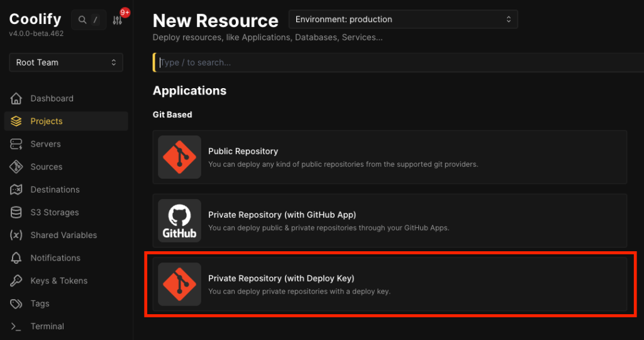This screenshot has height=340, width=644.
Task: Select Private Repository (with Deploy Key)
Action: pos(390,285)
